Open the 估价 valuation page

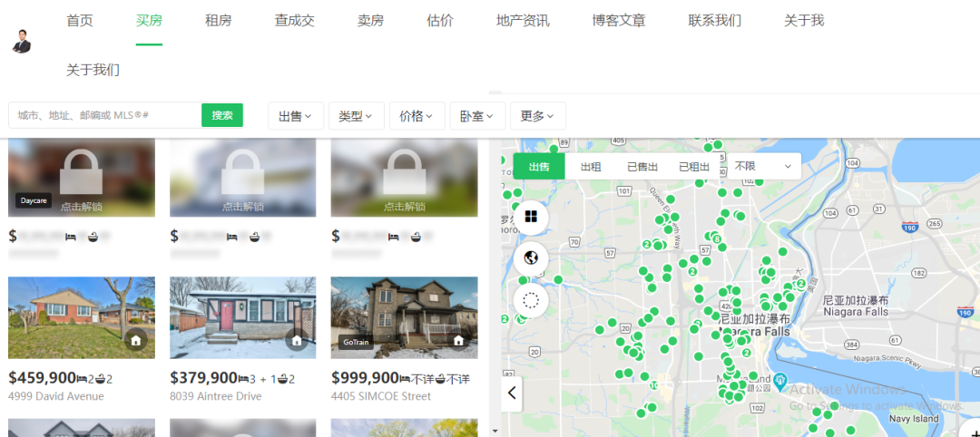coord(440,21)
